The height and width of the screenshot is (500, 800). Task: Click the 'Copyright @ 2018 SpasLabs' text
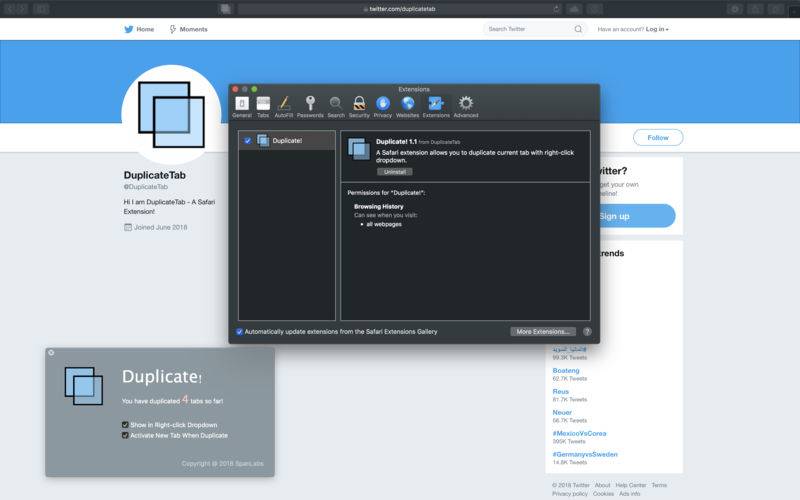tap(222, 463)
